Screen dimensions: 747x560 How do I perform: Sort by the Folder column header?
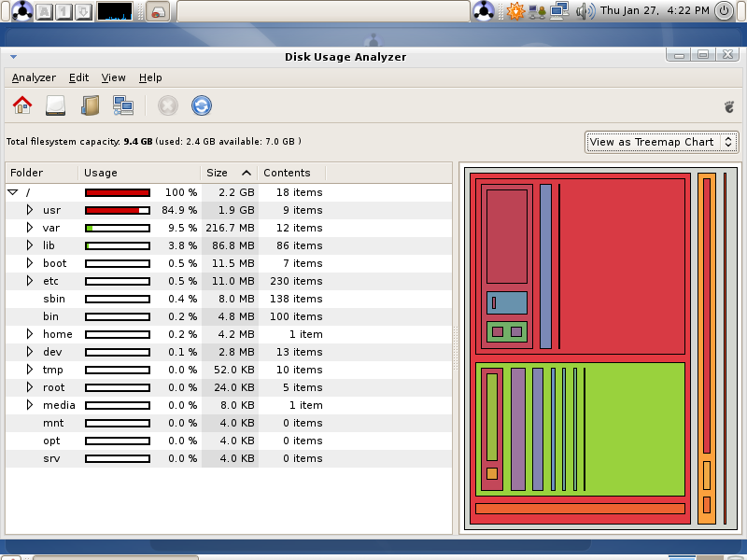pos(42,173)
